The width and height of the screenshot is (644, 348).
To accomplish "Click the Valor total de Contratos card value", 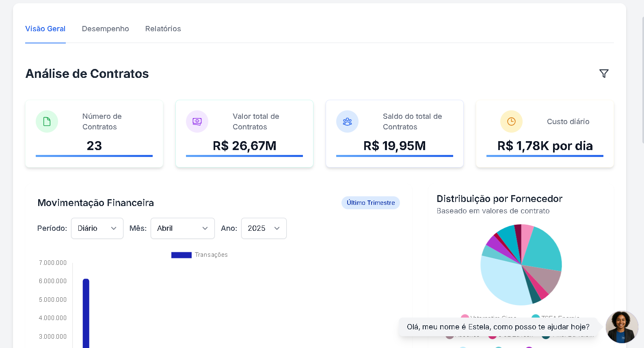I will [x=244, y=146].
